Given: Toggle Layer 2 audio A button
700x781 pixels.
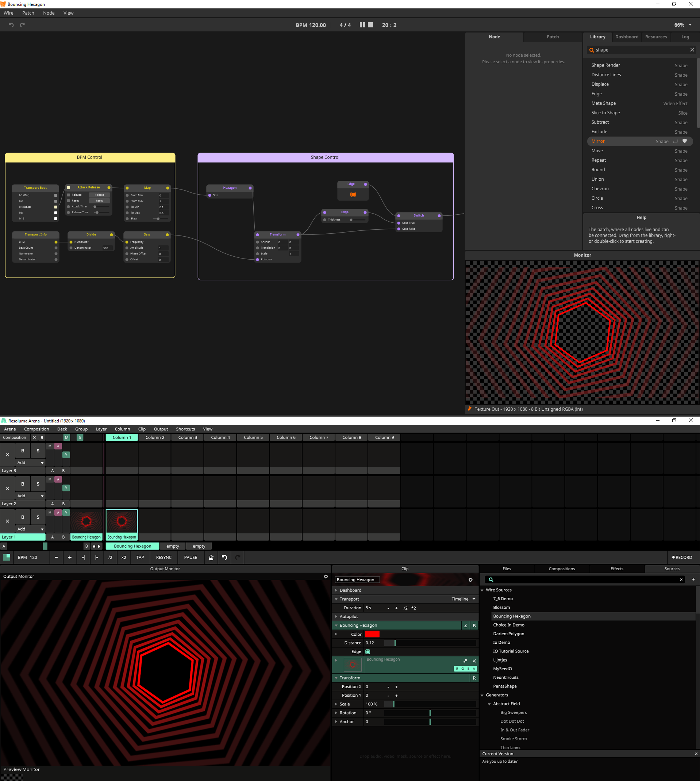Looking at the screenshot, I should coord(58,479).
